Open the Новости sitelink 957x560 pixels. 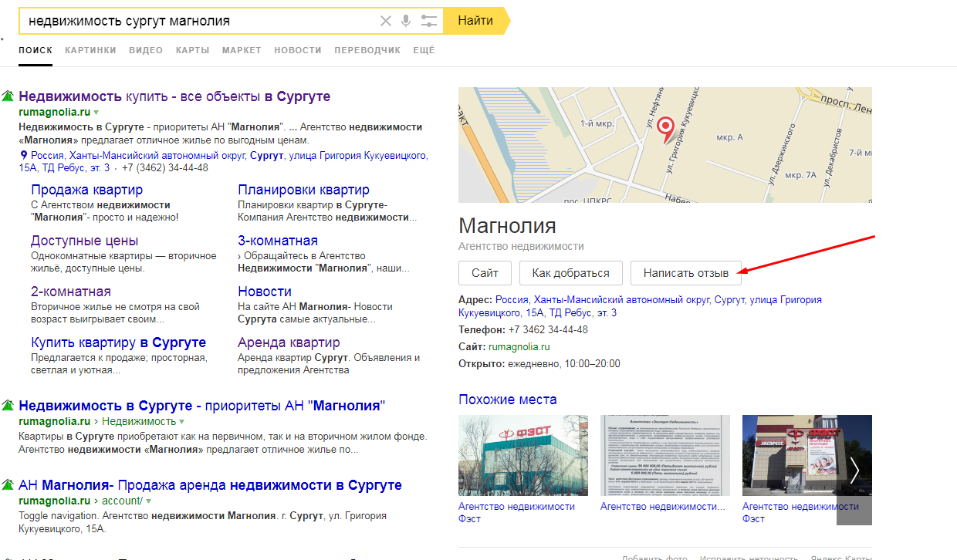265,292
